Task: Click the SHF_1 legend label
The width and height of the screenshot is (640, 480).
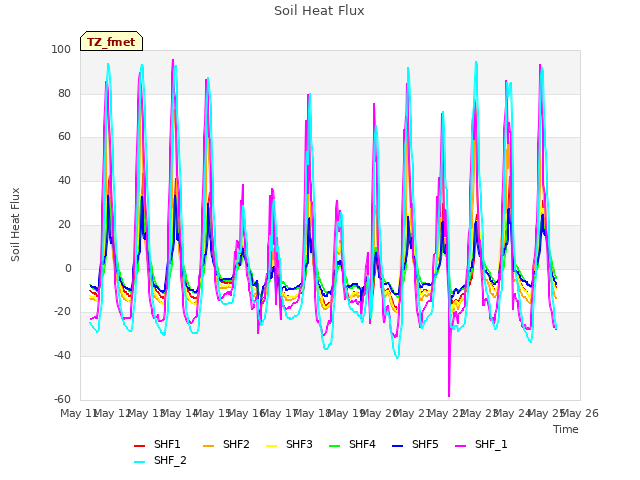Action: point(491,444)
